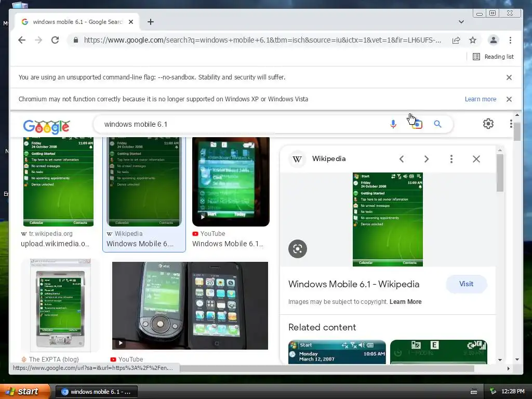This screenshot has width=532, height=399.
Task: Search by voice microphone icon
Action: [393, 124]
